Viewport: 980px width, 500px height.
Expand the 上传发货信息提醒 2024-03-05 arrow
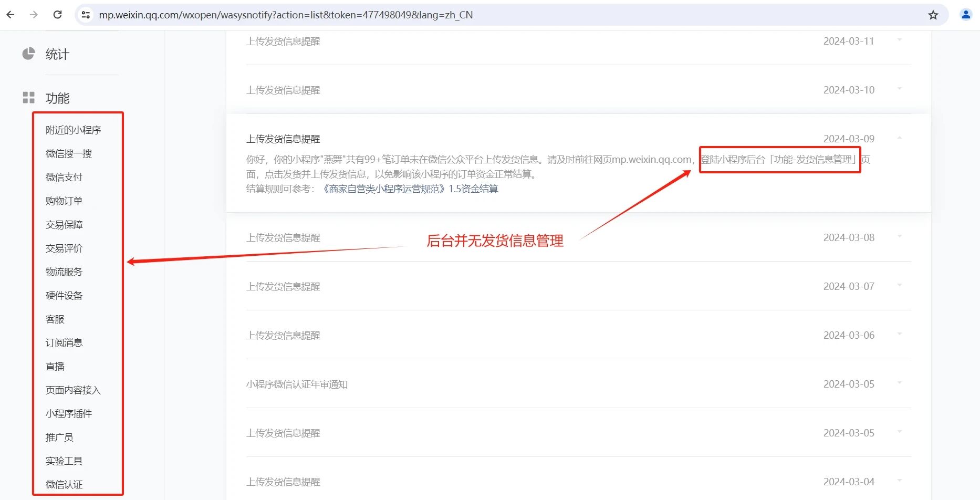point(900,432)
